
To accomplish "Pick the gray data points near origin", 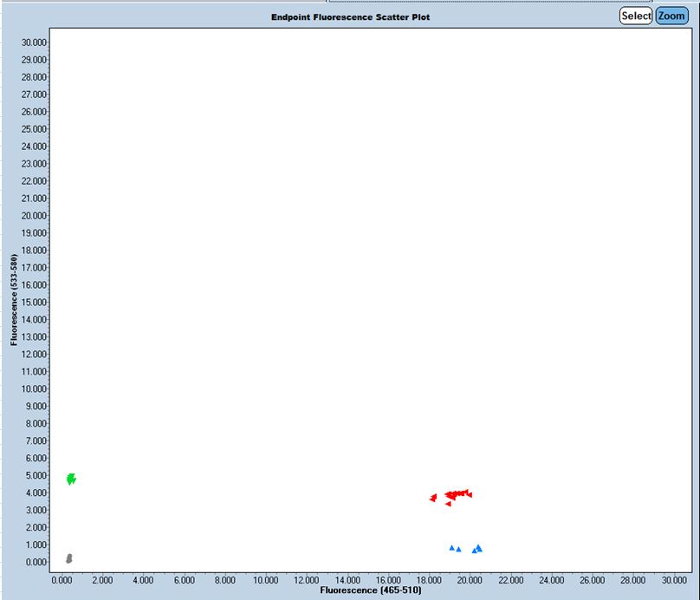I will coord(69,558).
